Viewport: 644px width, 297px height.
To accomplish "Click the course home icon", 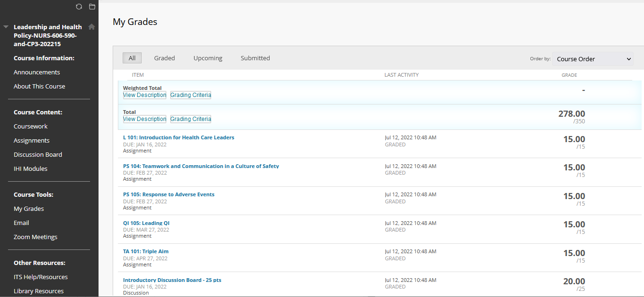I will 91,27.
